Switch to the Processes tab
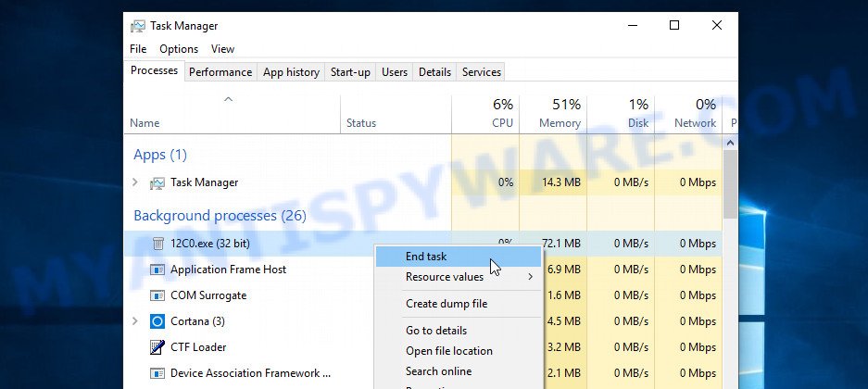Viewport: 868px width, 389px height. 154,70
